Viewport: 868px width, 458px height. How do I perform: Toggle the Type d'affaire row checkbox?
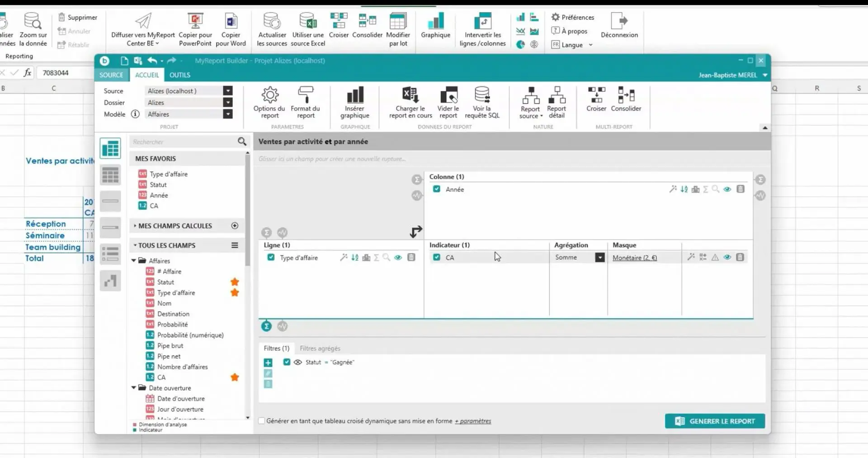tap(271, 258)
